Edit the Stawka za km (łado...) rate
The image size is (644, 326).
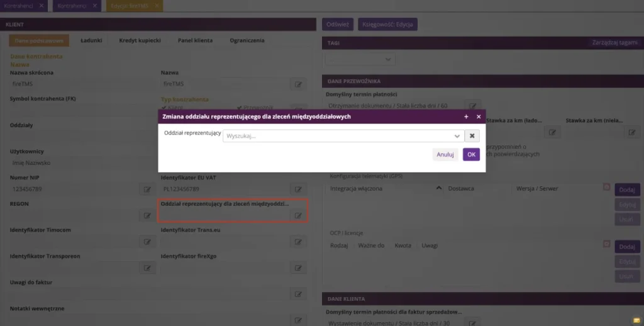[552, 132]
